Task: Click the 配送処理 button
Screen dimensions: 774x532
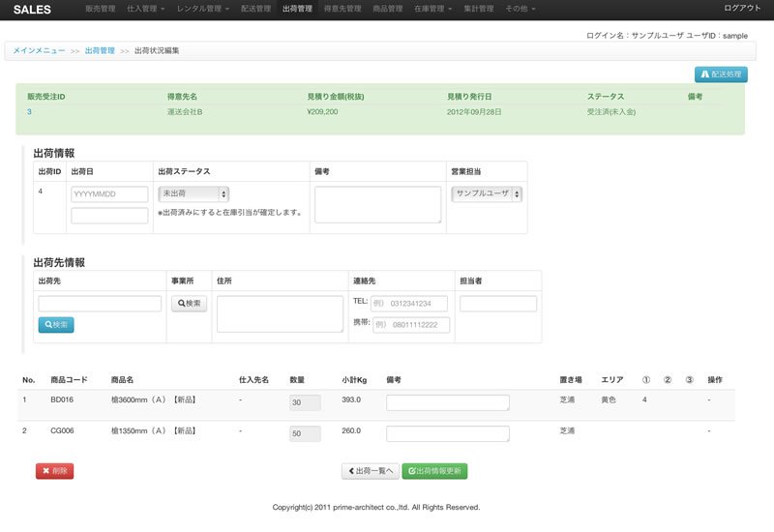Action: pos(721,74)
